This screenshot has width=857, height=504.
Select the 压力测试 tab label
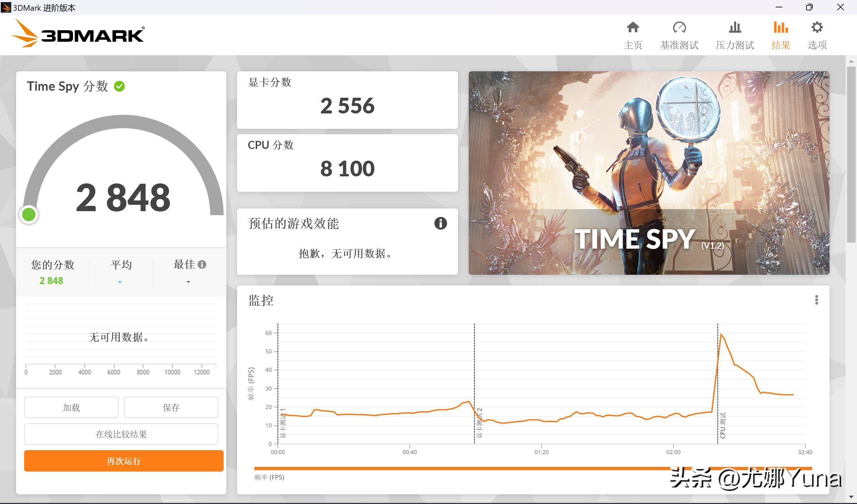(x=735, y=45)
